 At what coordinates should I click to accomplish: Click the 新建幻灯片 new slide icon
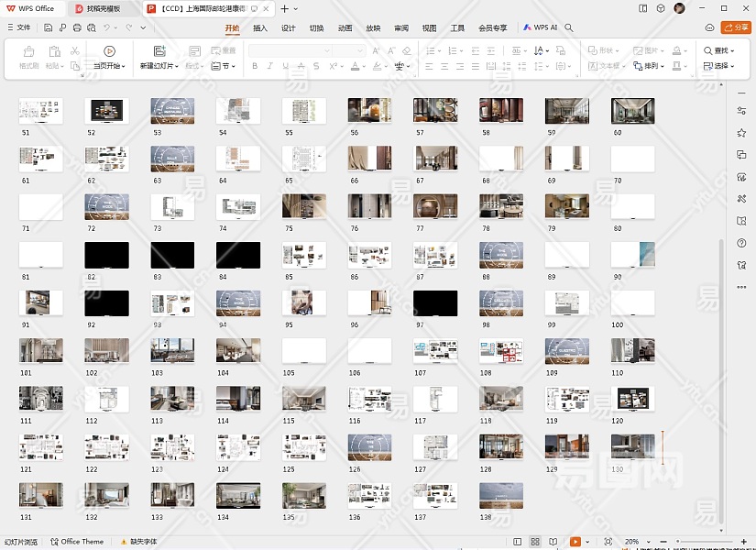159,51
